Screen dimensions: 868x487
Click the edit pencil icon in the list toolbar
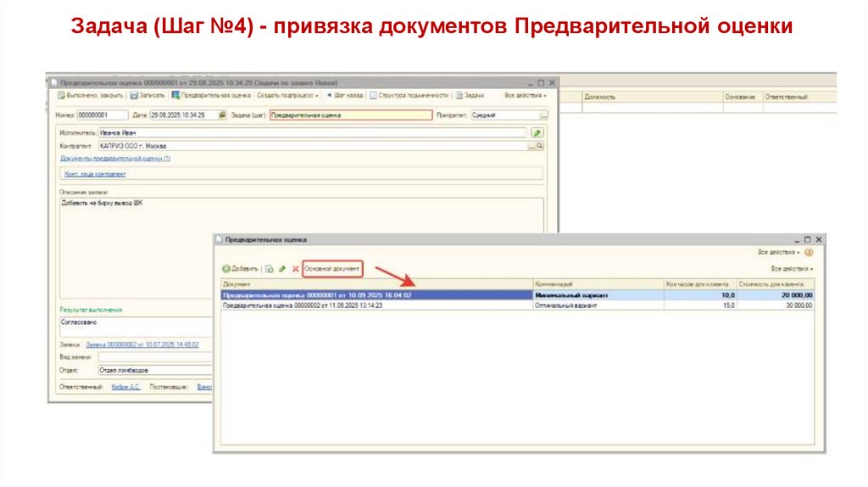282,269
